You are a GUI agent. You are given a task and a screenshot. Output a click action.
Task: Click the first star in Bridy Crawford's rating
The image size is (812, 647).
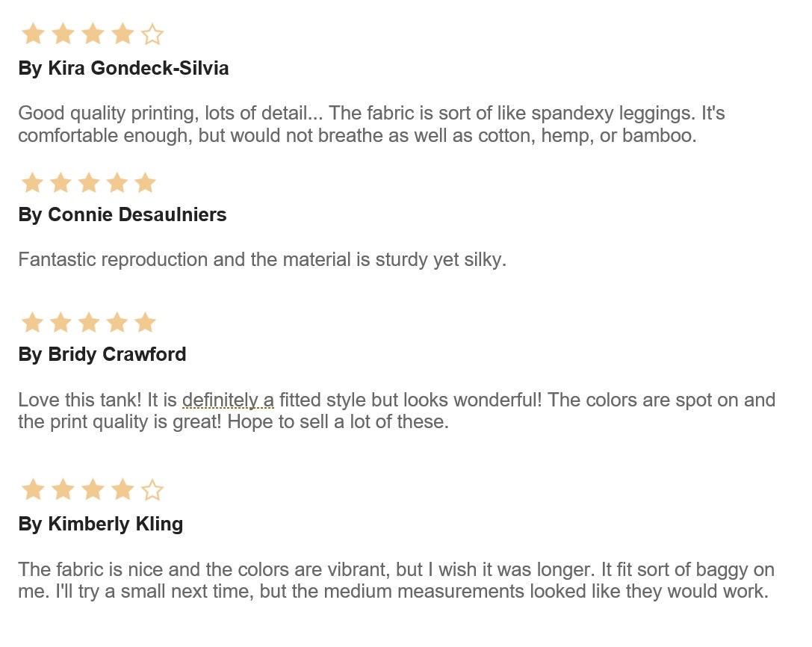click(x=33, y=322)
